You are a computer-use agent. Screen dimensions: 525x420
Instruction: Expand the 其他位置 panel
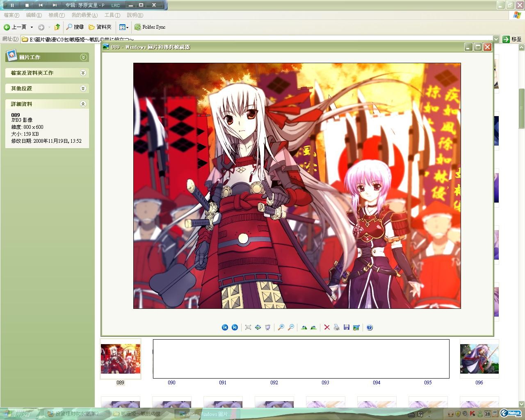click(83, 88)
